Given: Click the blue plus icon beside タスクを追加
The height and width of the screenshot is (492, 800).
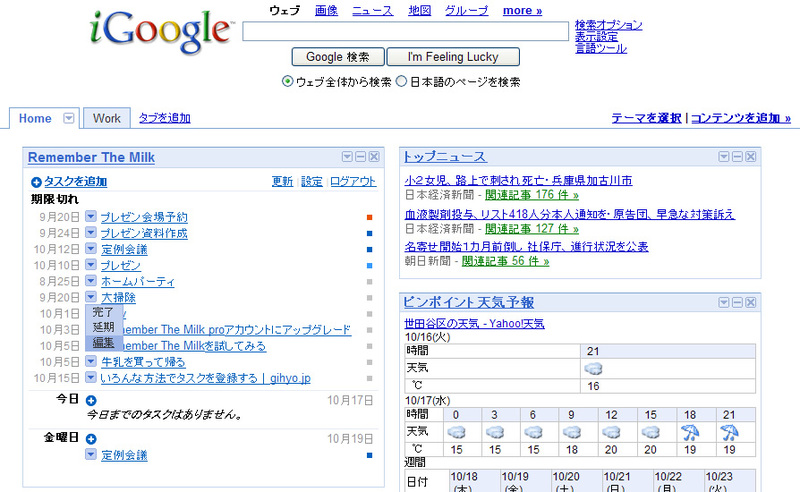Looking at the screenshot, I should (36, 182).
